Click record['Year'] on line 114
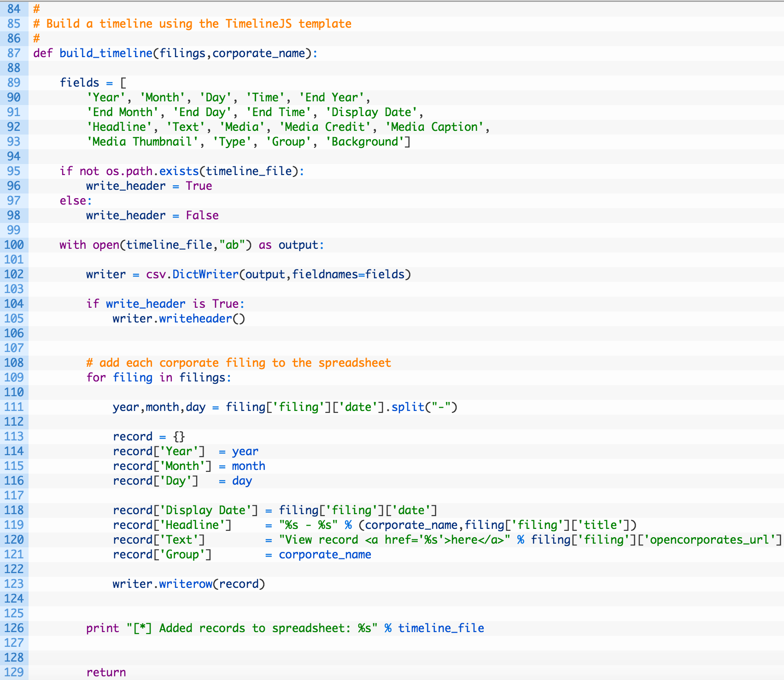 pyautogui.click(x=159, y=451)
